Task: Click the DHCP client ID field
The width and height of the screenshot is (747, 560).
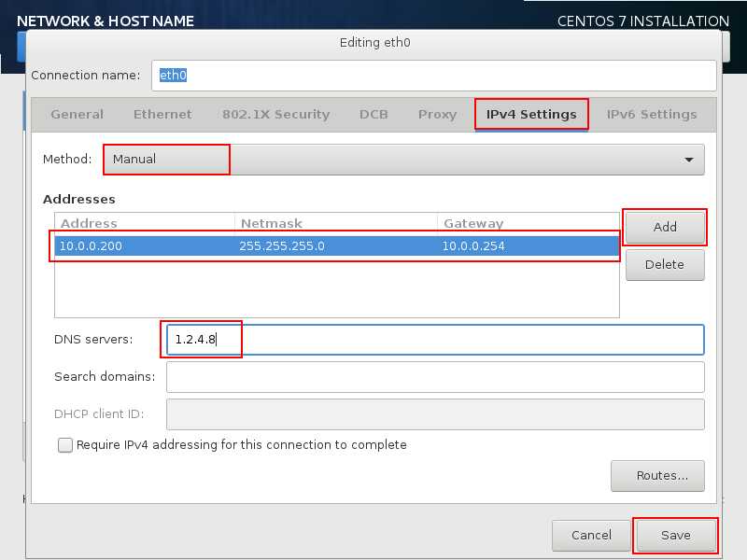Action: point(435,414)
